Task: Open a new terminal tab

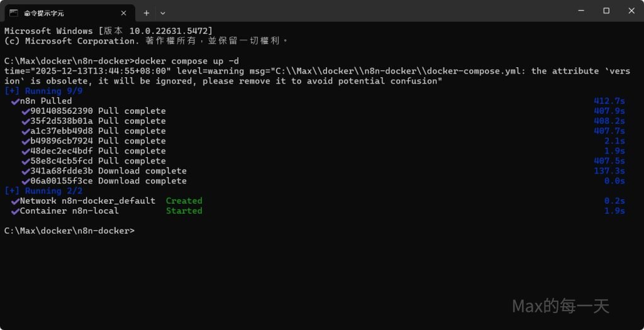Action: (147, 13)
